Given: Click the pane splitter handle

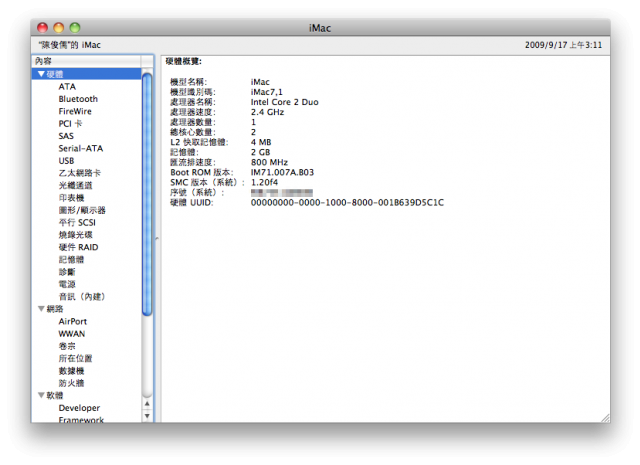Looking at the screenshot, I should (x=157, y=238).
